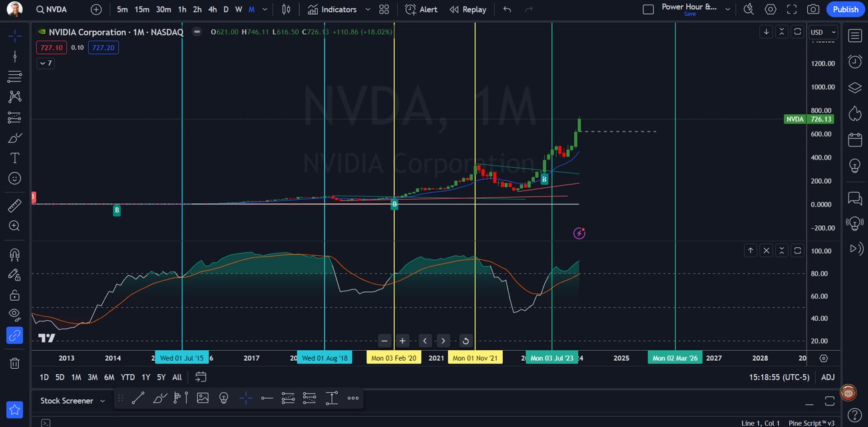
Task: Select the ruler measure tool
Action: (x=15, y=206)
